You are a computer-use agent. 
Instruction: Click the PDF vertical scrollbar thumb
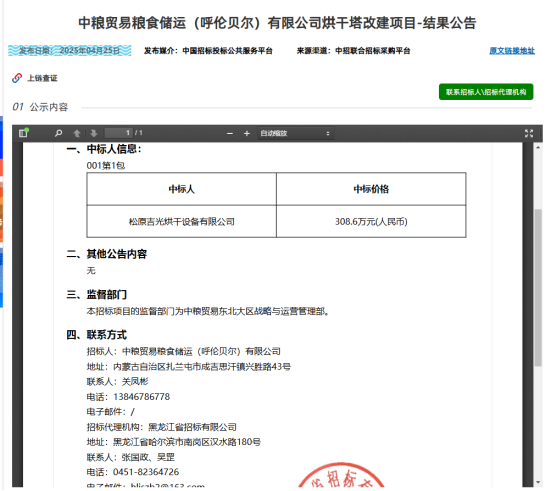tap(538, 288)
